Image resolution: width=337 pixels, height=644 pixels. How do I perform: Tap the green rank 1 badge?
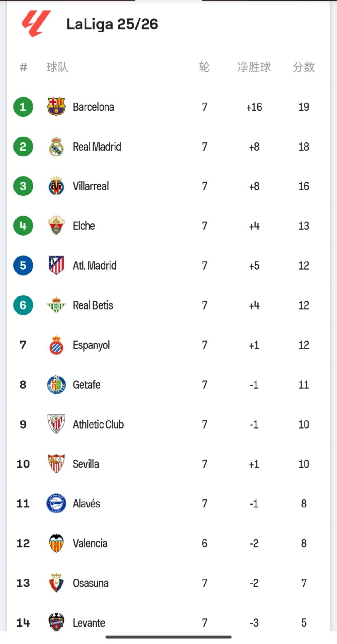tap(23, 107)
